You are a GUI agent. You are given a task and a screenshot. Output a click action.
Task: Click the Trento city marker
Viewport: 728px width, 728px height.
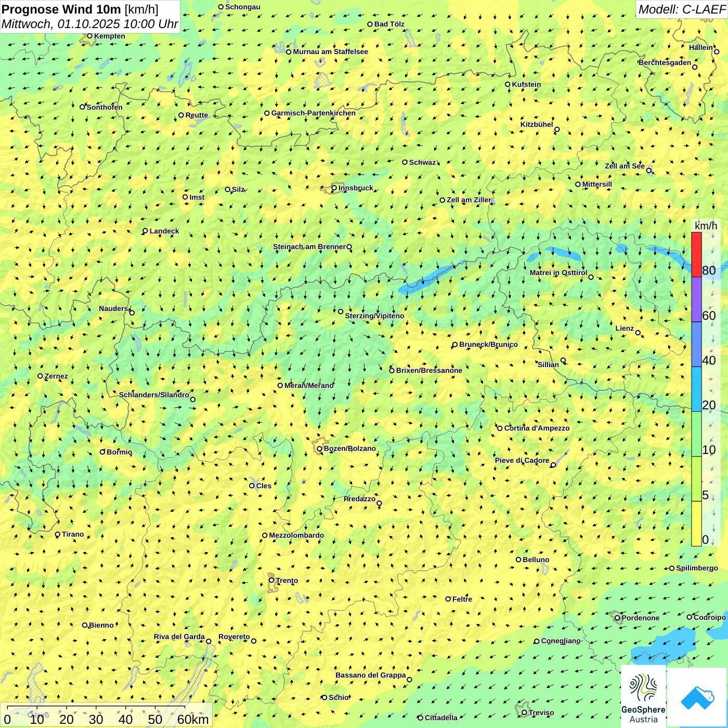[271, 580]
